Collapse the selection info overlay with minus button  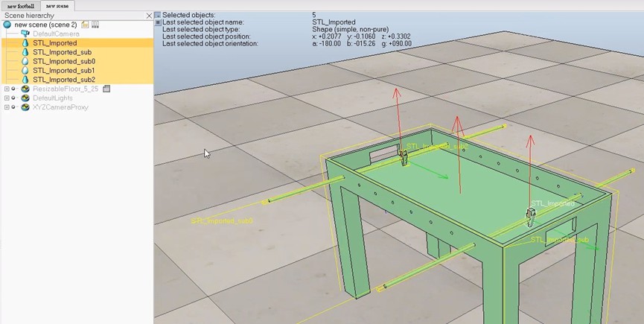(158, 15)
